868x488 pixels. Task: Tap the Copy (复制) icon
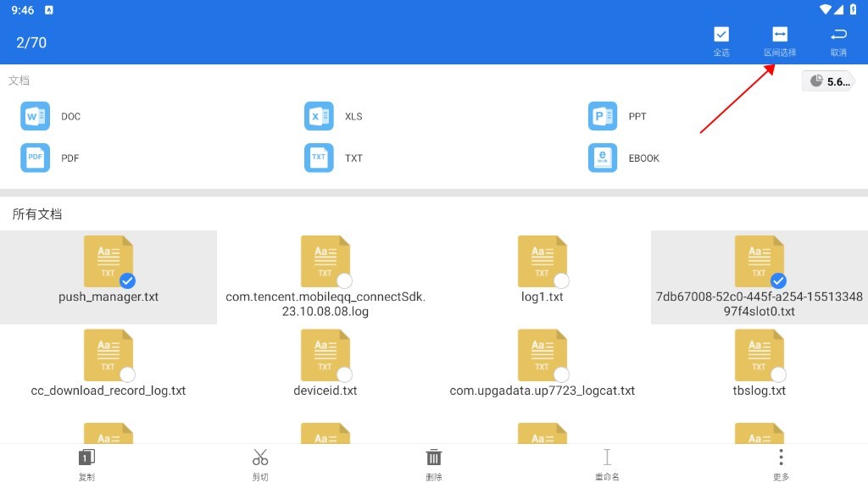[x=86, y=458]
